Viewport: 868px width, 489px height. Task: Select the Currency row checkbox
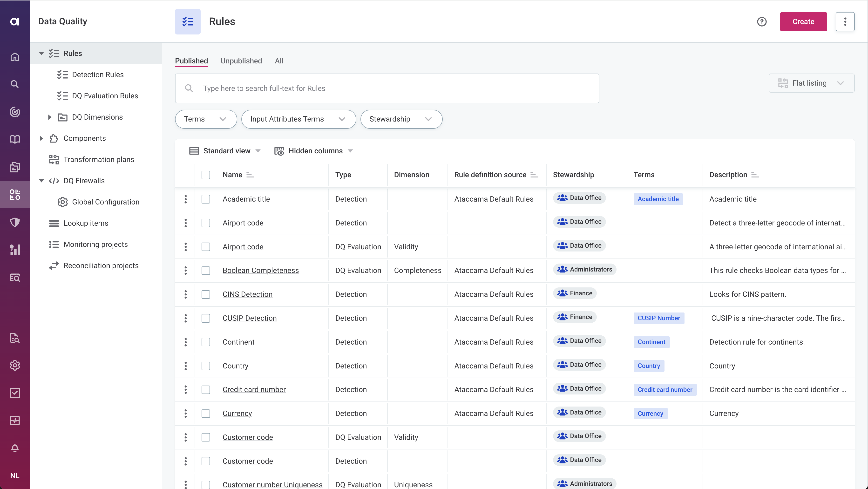(x=205, y=413)
